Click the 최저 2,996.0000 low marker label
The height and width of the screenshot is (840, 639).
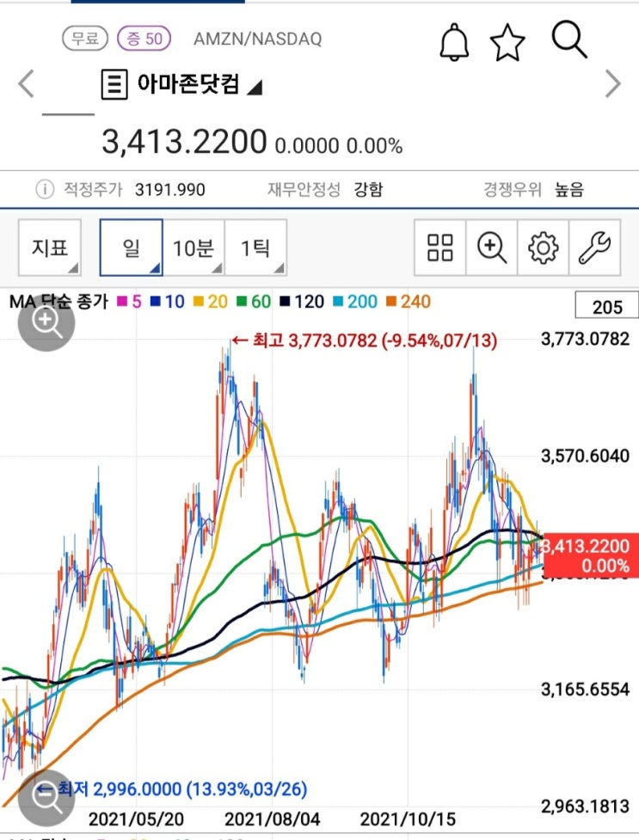click(171, 789)
